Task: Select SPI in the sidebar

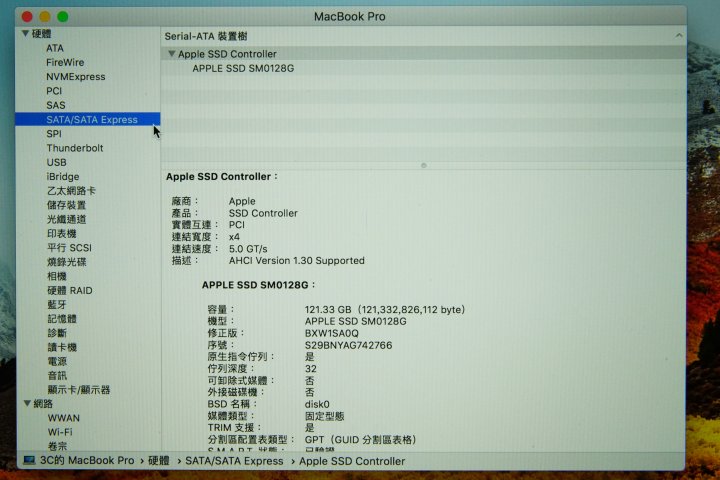Action: point(54,134)
